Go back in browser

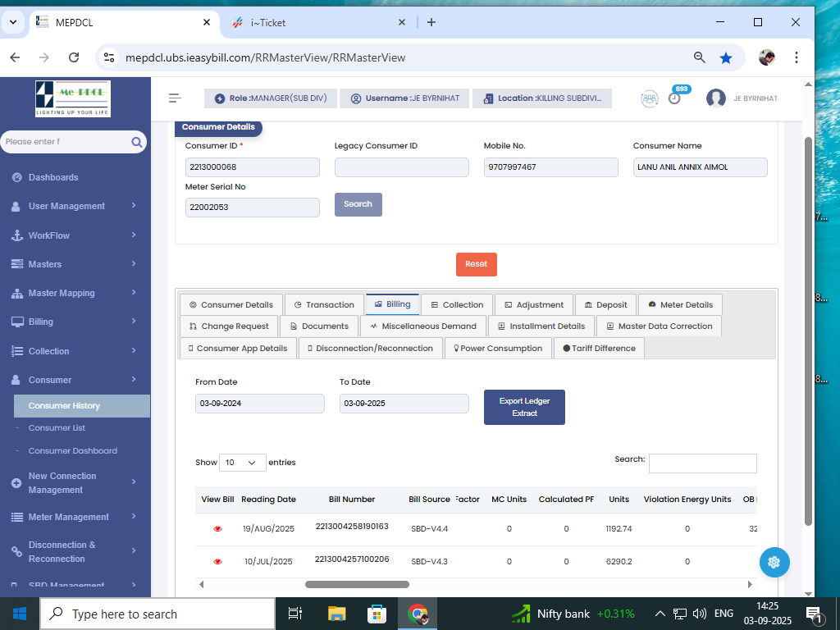coord(15,57)
